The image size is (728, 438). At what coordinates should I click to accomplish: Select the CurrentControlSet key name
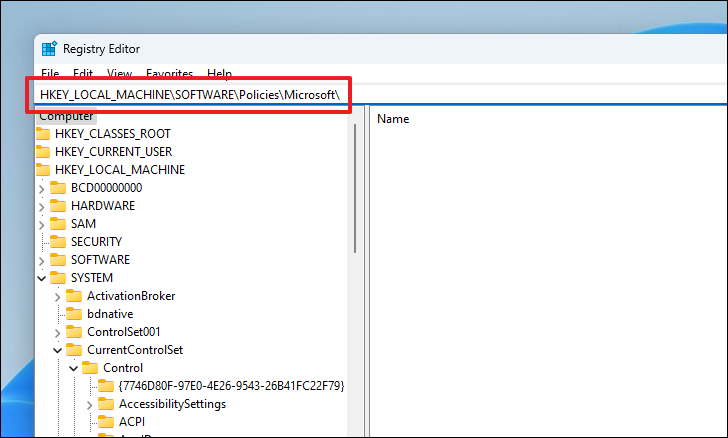pyautogui.click(x=135, y=350)
